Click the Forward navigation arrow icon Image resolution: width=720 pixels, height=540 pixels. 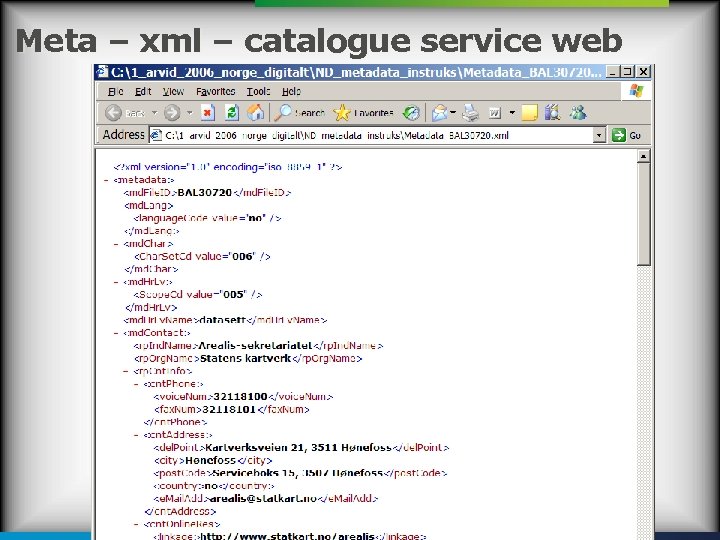click(x=172, y=112)
